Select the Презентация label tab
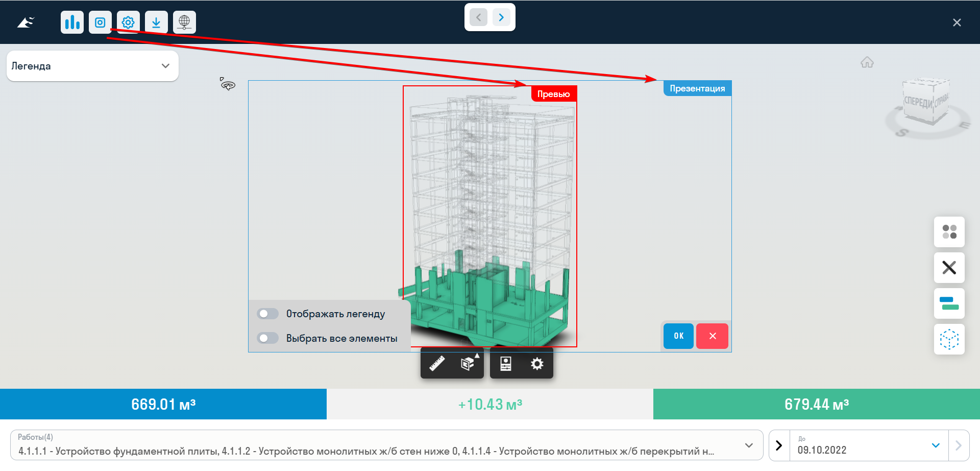980x471 pixels. point(697,88)
